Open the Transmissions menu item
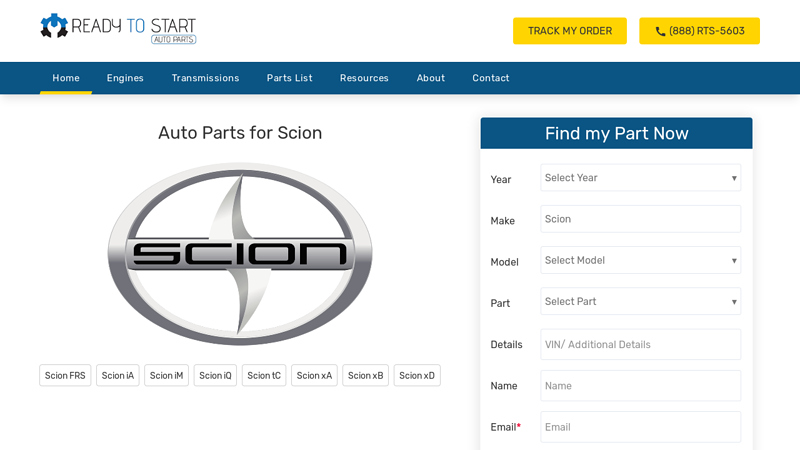This screenshot has width=800, height=450. [205, 78]
